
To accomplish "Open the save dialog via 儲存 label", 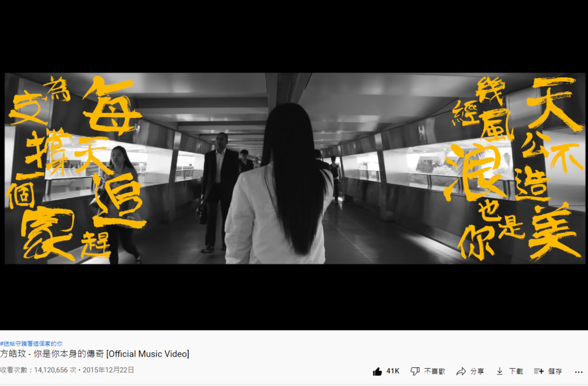I will point(555,372).
